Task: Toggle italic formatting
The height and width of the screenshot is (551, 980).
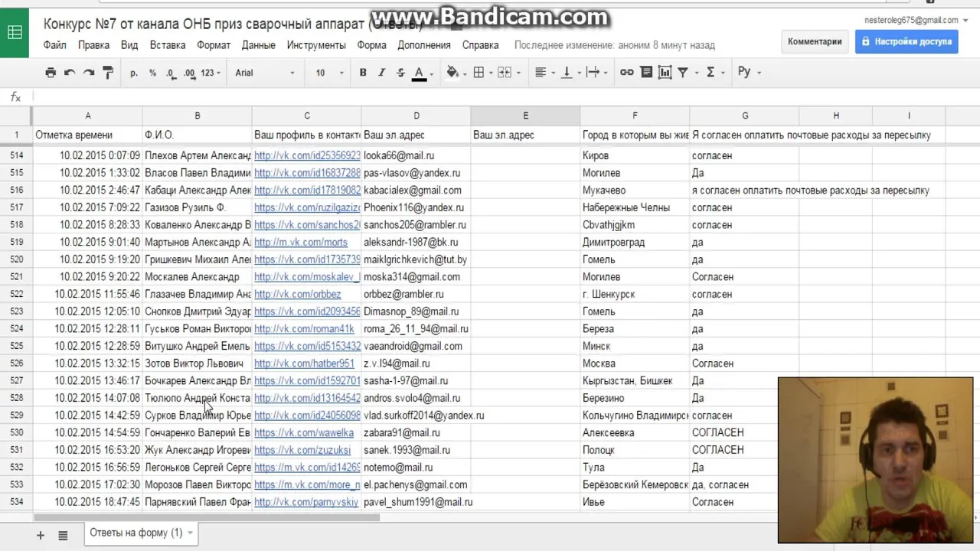Action: 381,73
